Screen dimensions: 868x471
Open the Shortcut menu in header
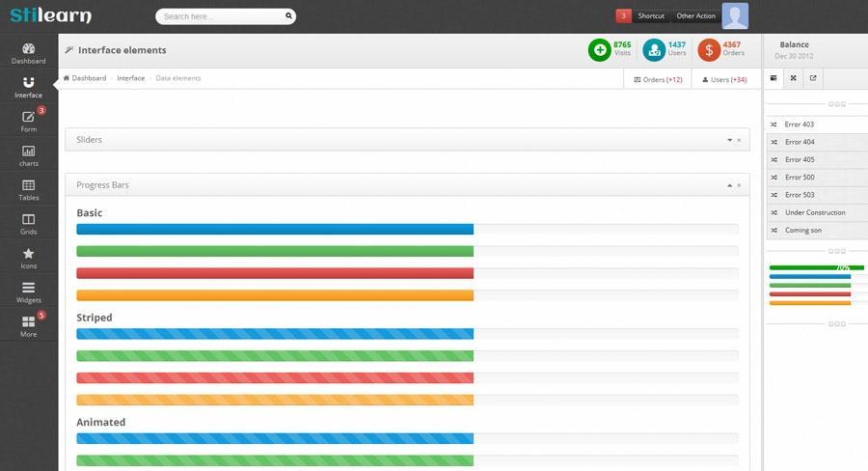pyautogui.click(x=651, y=15)
